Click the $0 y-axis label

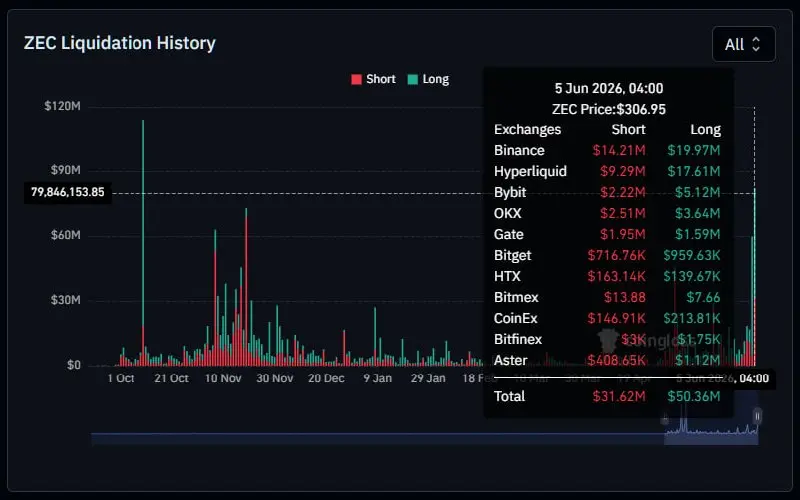(x=74, y=365)
